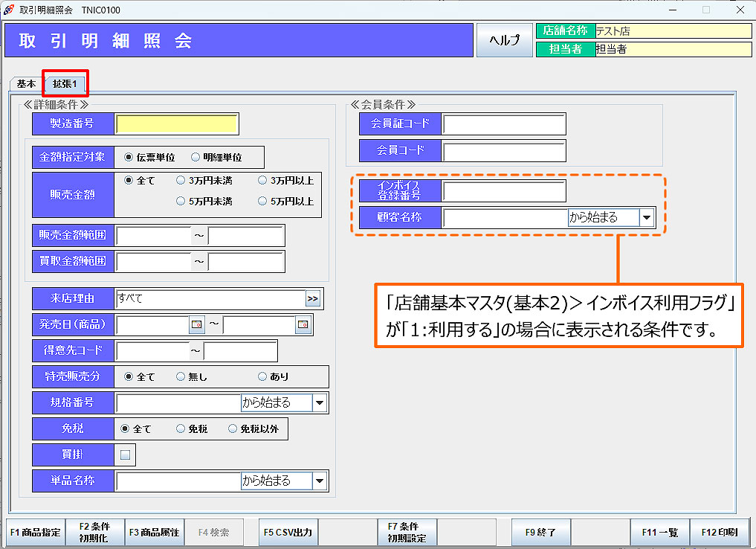Image resolution: width=756 pixels, height=549 pixels.
Task: Switch to the 拡張1 tab
Action: click(65, 84)
